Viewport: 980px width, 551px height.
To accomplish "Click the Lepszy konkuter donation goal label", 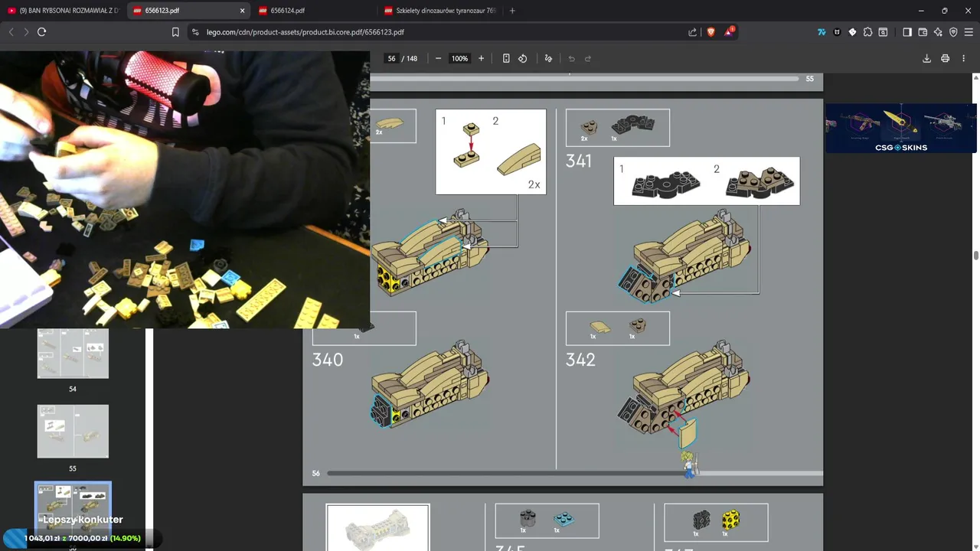I will (x=83, y=520).
